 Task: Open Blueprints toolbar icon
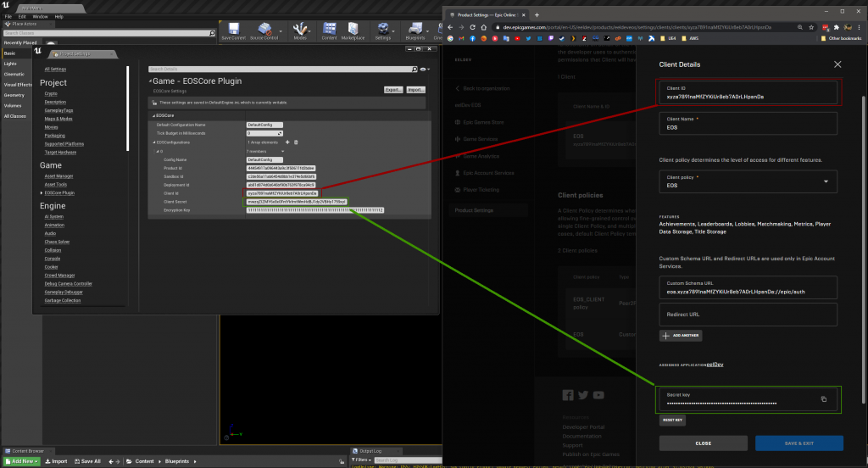click(x=415, y=29)
